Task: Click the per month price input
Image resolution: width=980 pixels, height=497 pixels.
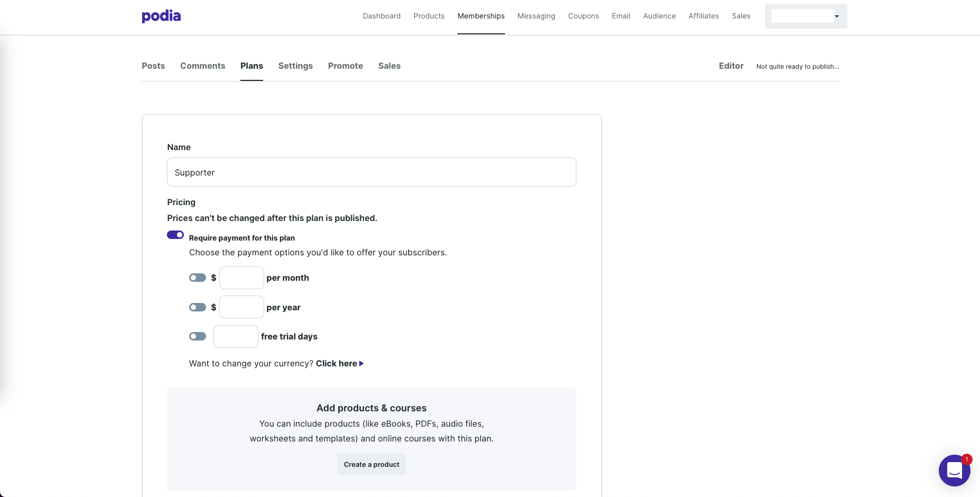Action: click(241, 278)
